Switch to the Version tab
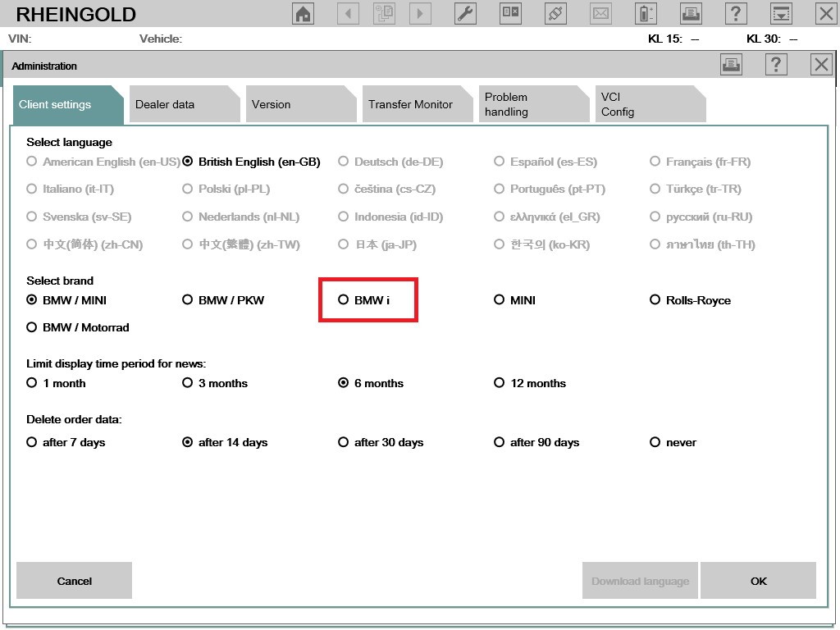 click(301, 104)
